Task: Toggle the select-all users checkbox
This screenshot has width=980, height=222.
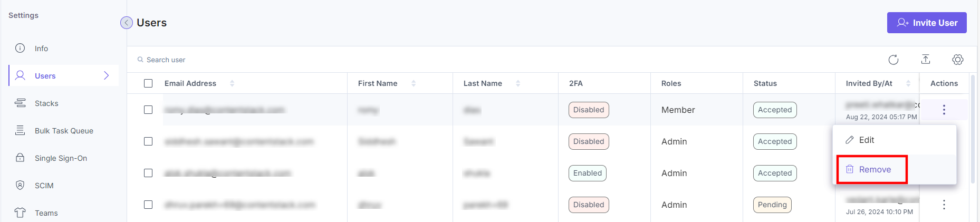Action: tap(148, 83)
